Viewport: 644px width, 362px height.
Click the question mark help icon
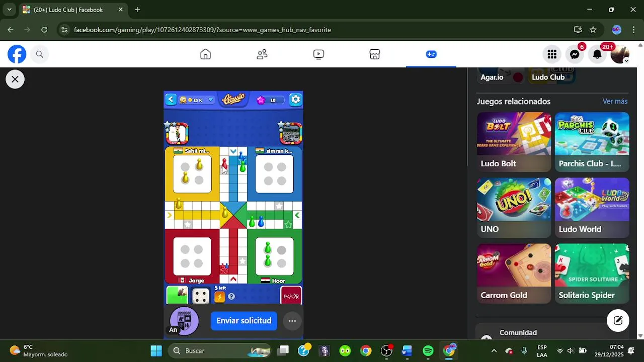tap(231, 297)
